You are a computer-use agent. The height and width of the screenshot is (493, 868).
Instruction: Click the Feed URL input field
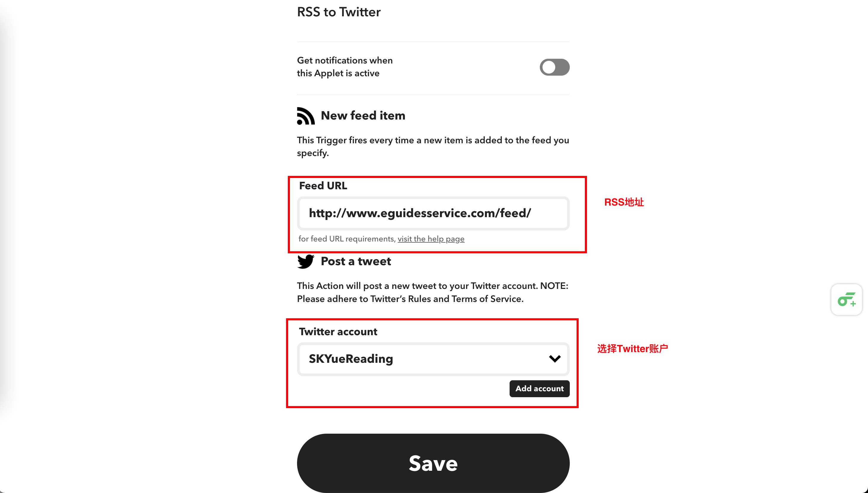click(x=433, y=213)
